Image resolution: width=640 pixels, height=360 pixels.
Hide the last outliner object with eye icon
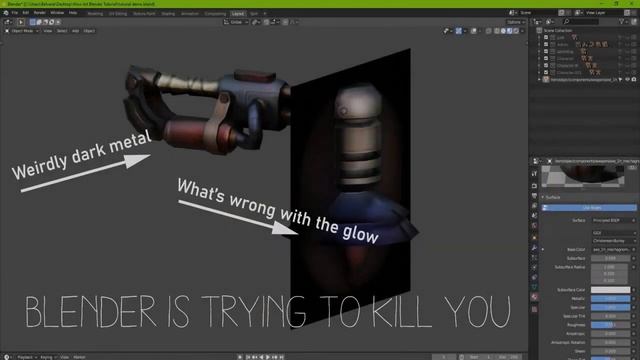coord(627,80)
